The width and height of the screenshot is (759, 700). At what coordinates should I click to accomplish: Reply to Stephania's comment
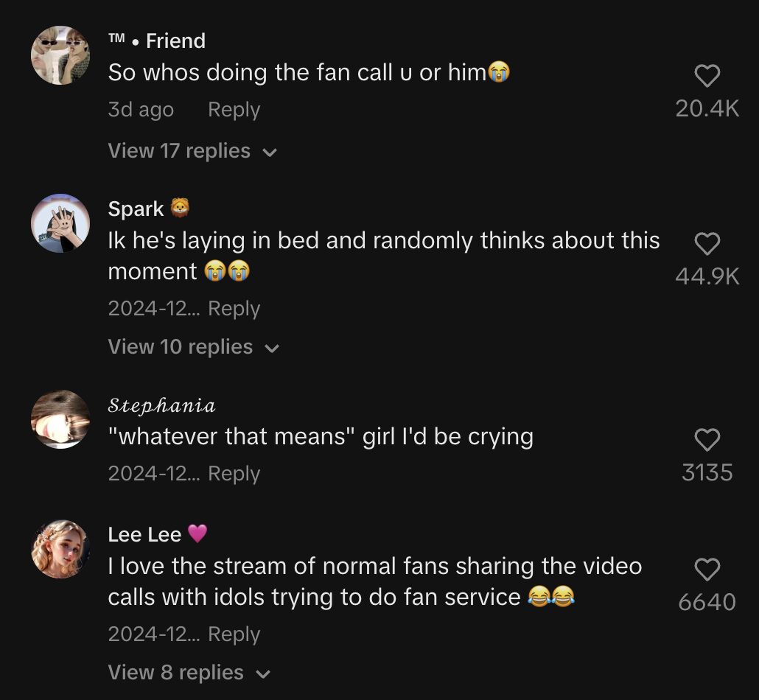point(234,473)
